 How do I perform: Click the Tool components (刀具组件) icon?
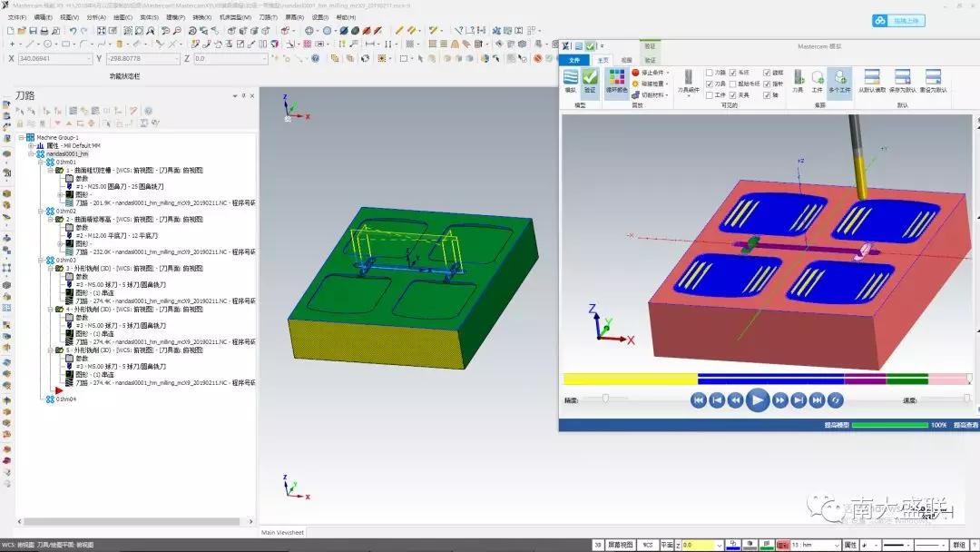tap(688, 82)
